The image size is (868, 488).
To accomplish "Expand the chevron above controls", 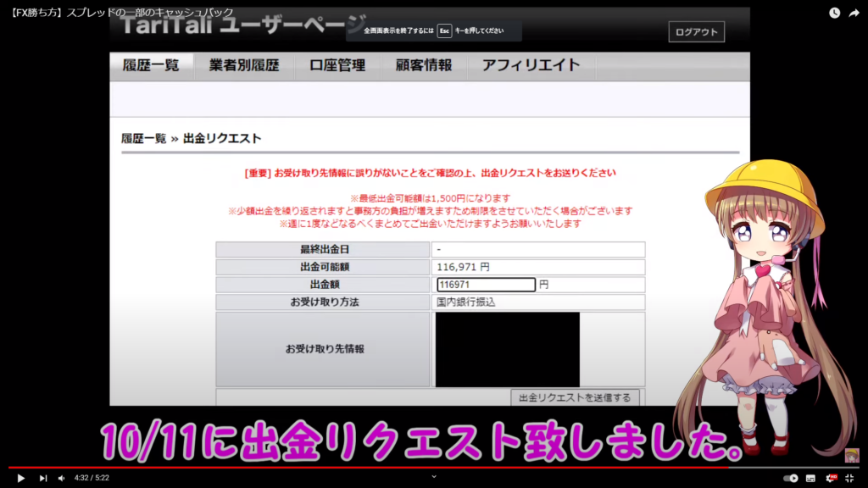I will [x=434, y=476].
